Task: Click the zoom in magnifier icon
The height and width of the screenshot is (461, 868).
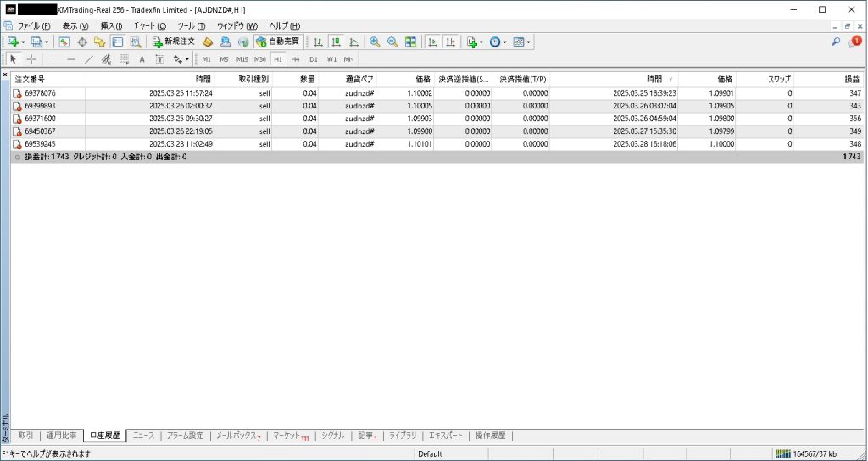Action: pos(375,42)
